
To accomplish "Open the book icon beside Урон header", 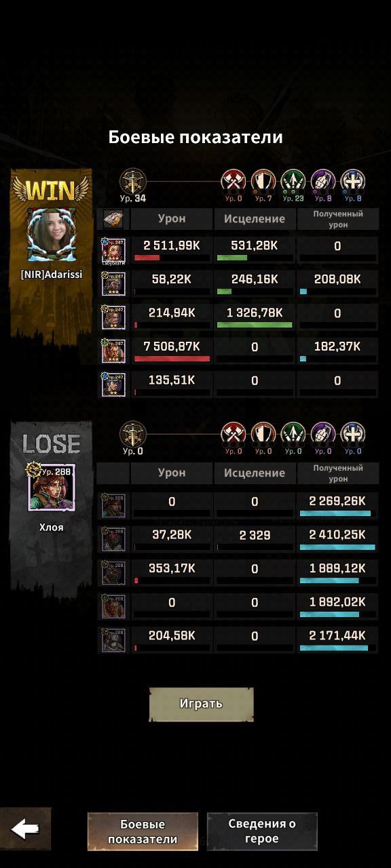I will [x=113, y=219].
